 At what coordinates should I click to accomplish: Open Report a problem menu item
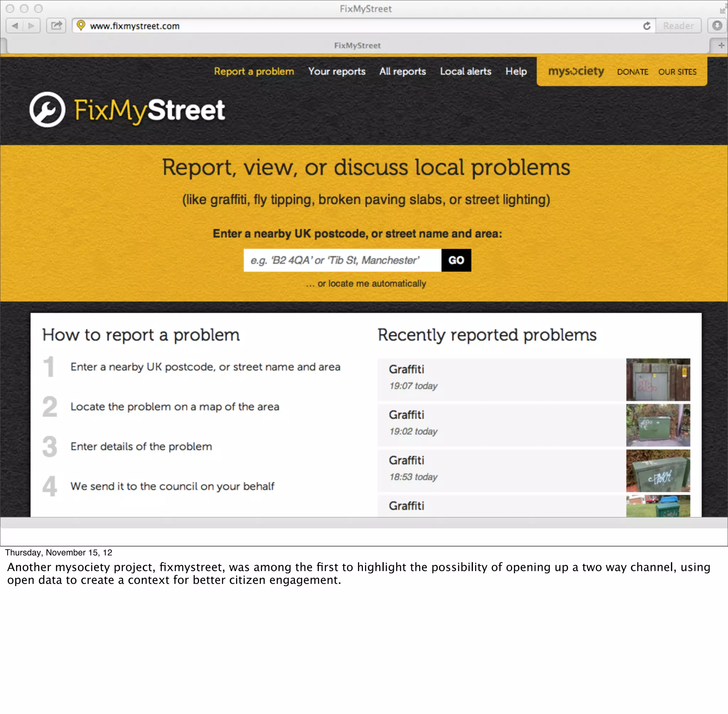click(254, 71)
